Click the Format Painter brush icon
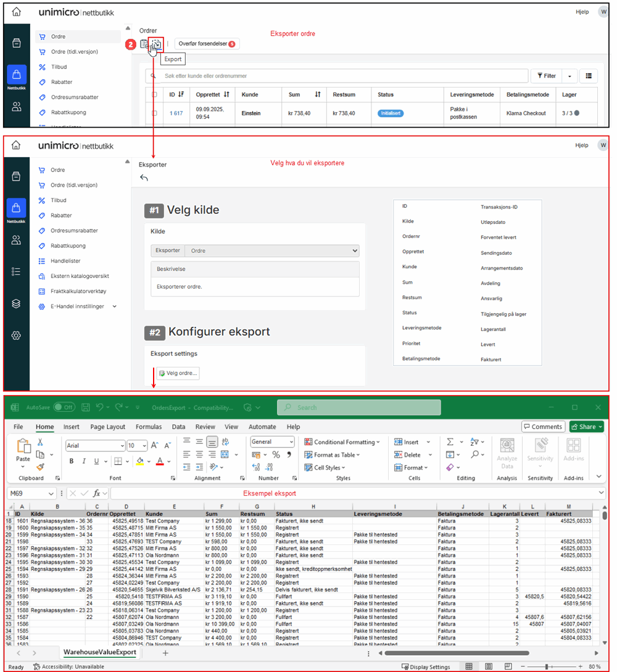617x672 pixels. click(x=40, y=467)
